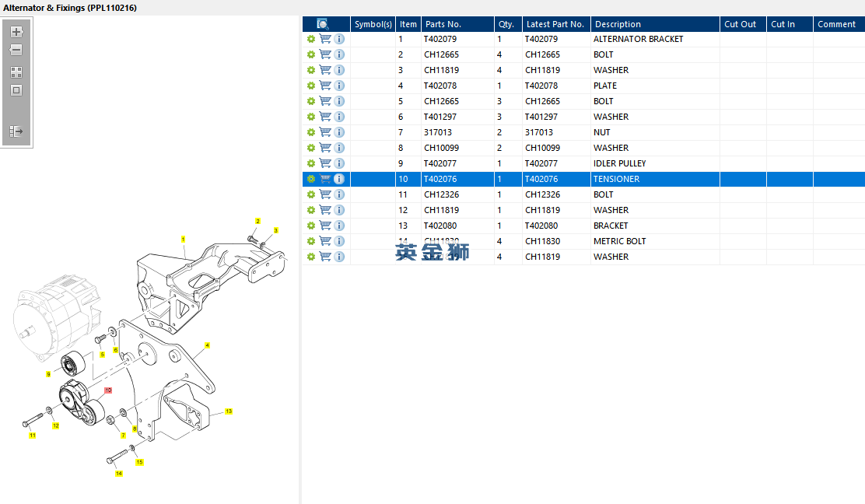Select part number CH12326 in Parts No.
The height and width of the screenshot is (504, 865).
pyautogui.click(x=441, y=194)
